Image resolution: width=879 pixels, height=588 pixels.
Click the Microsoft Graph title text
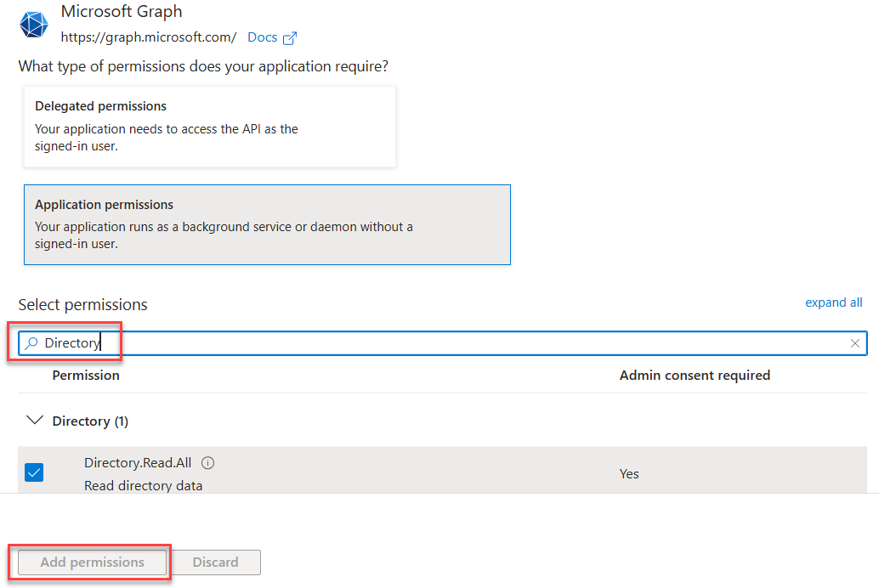122,12
